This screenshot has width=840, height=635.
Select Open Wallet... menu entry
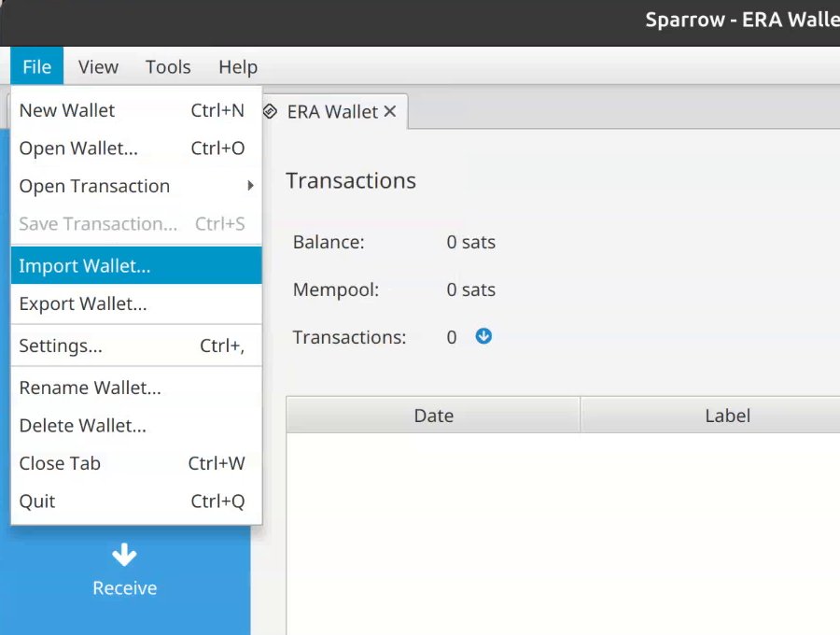tap(136, 148)
